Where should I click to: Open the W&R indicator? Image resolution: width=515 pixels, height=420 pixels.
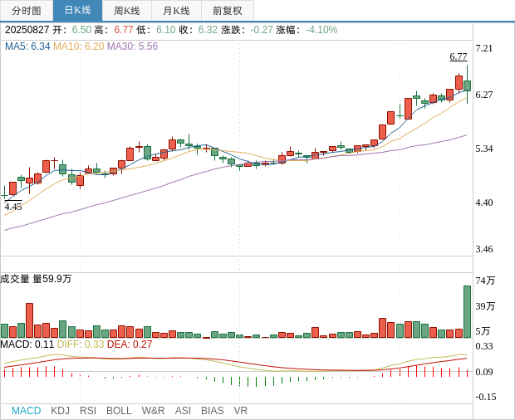click(x=153, y=411)
